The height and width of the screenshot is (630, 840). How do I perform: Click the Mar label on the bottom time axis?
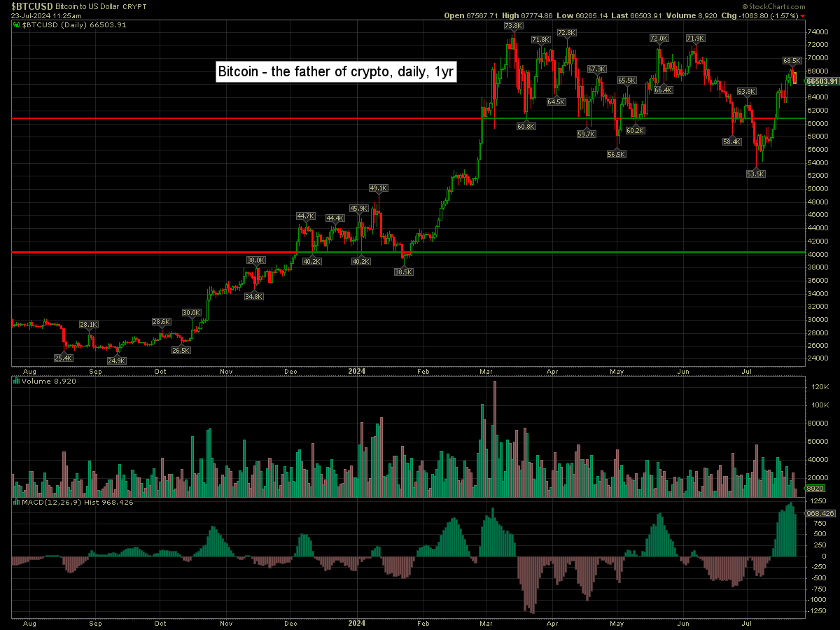[486, 622]
